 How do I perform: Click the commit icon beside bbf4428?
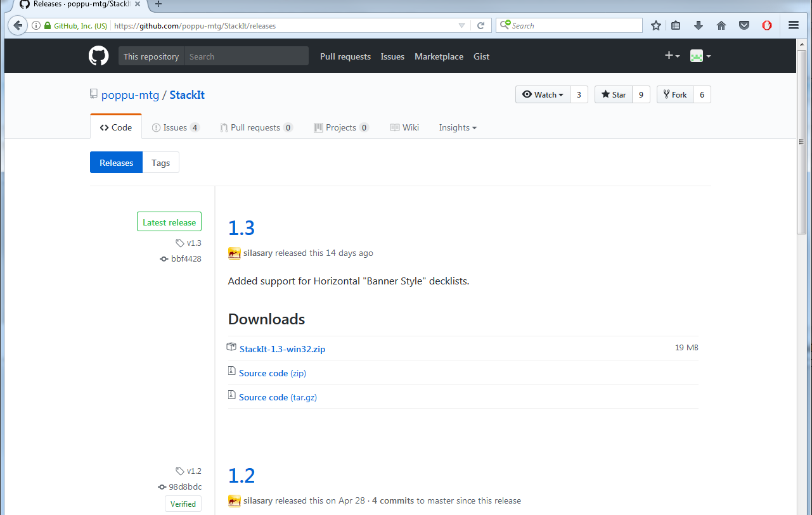[163, 258]
